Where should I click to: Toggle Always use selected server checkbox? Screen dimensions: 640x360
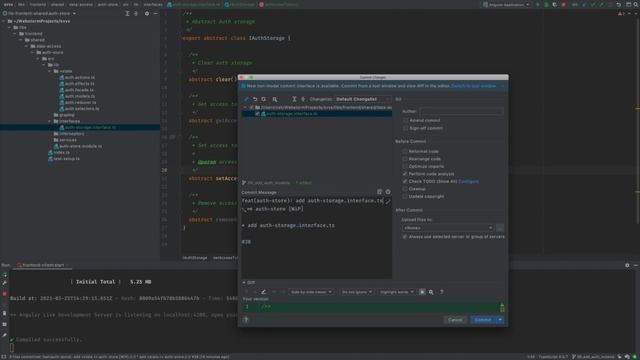(405, 237)
